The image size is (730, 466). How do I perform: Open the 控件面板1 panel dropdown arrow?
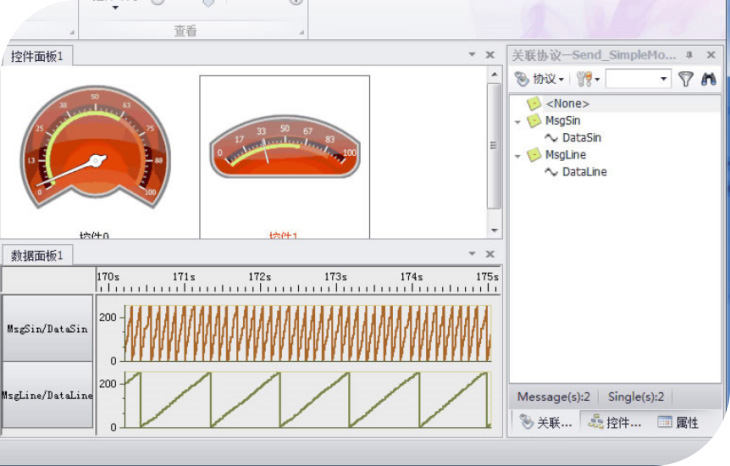(x=471, y=55)
